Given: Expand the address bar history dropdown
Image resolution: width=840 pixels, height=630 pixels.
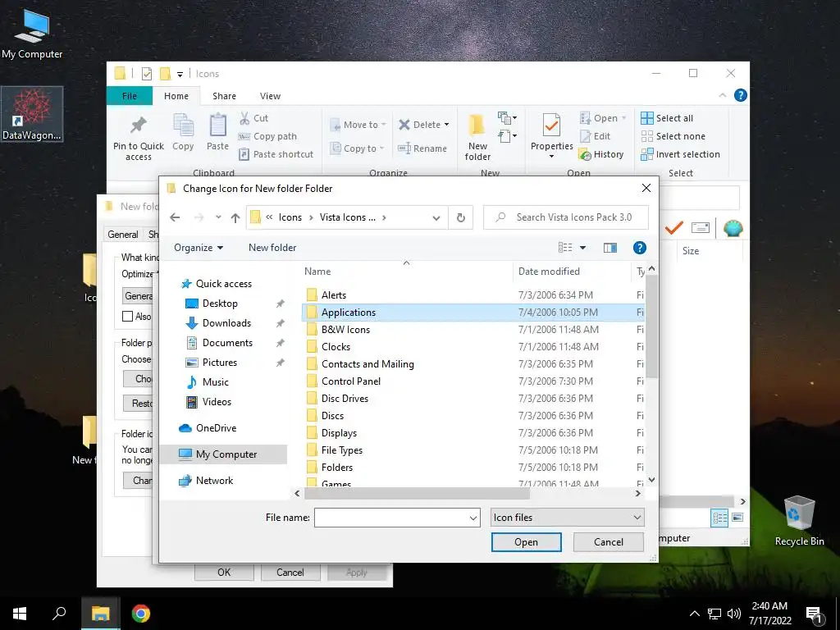Looking at the screenshot, I should click(436, 217).
